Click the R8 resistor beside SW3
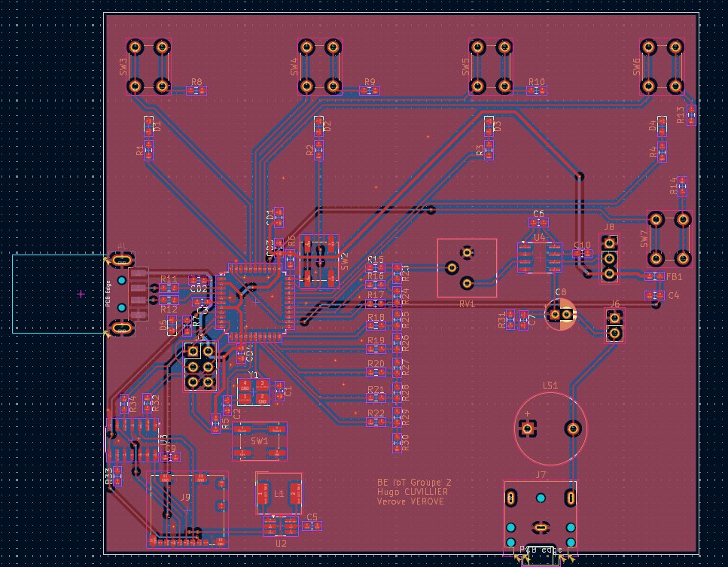 [196, 90]
